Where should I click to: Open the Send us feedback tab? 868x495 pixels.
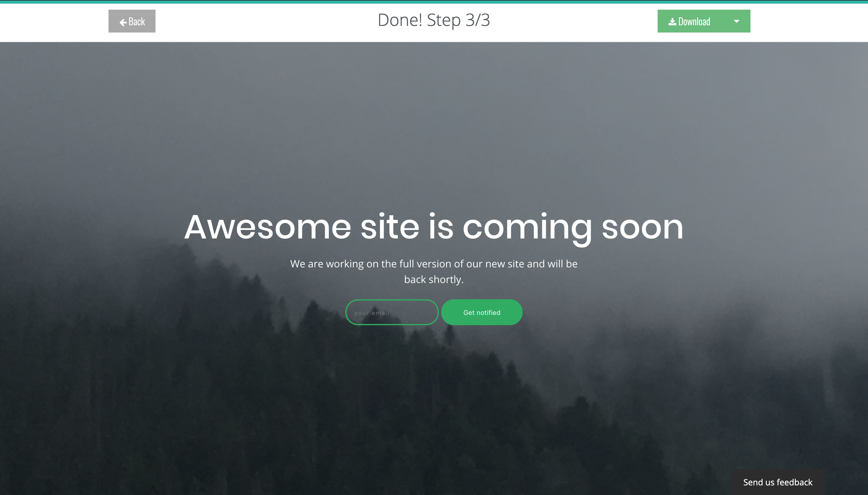pyautogui.click(x=778, y=482)
